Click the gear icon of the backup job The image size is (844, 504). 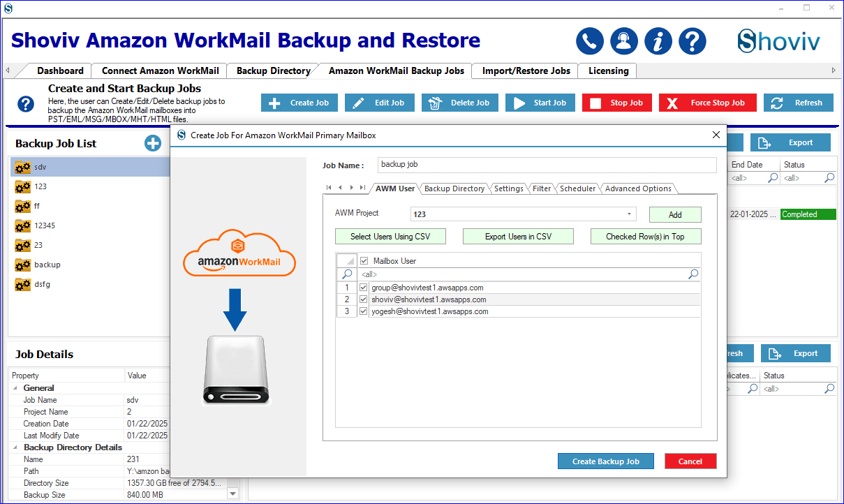pos(23,265)
